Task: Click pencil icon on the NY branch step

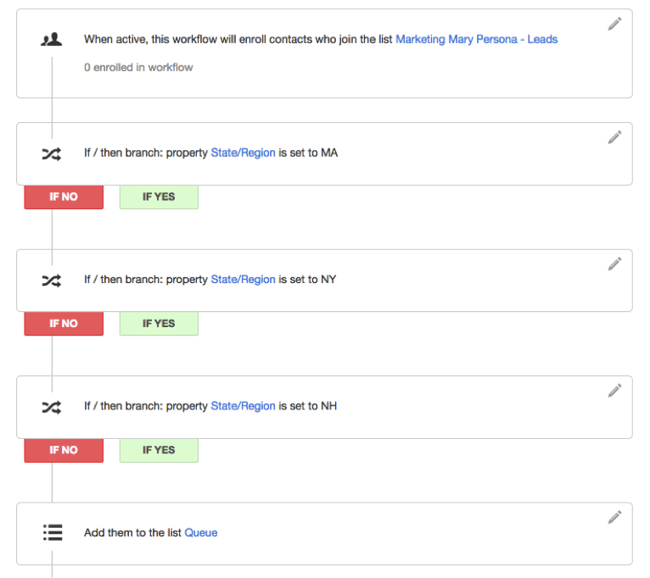Action: [614, 264]
